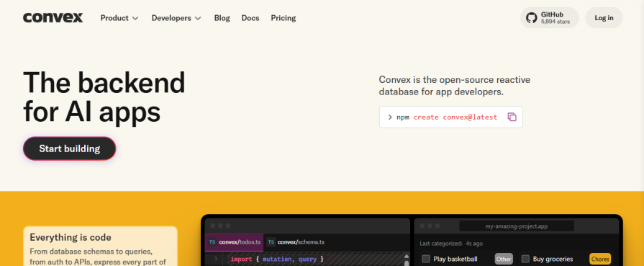Go to Docs
The width and height of the screenshot is (644, 266).
point(250,18)
